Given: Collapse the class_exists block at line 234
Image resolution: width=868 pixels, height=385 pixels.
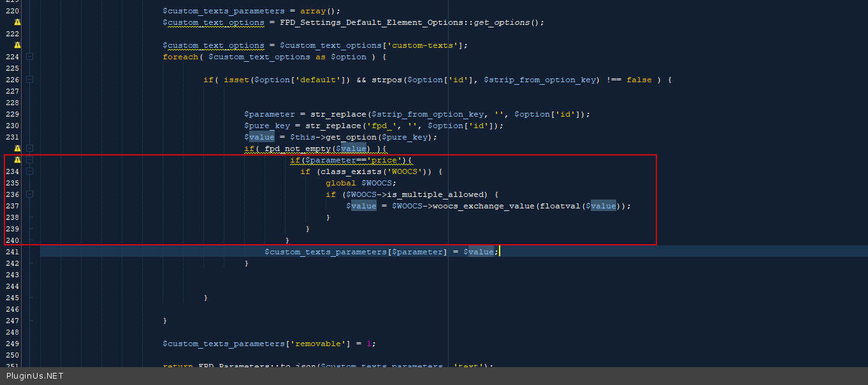Looking at the screenshot, I should pyautogui.click(x=29, y=171).
